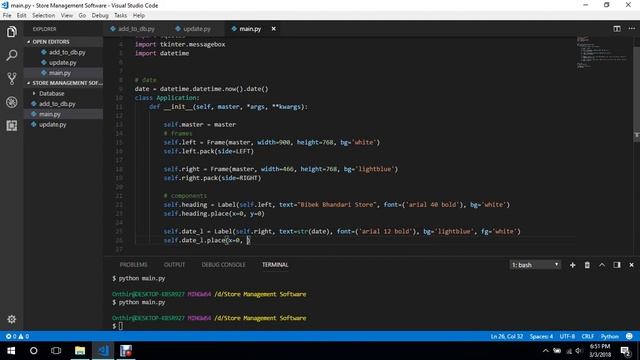This screenshot has width=640, height=360.
Task: Open the Search view in activity bar
Action: coord(12,55)
